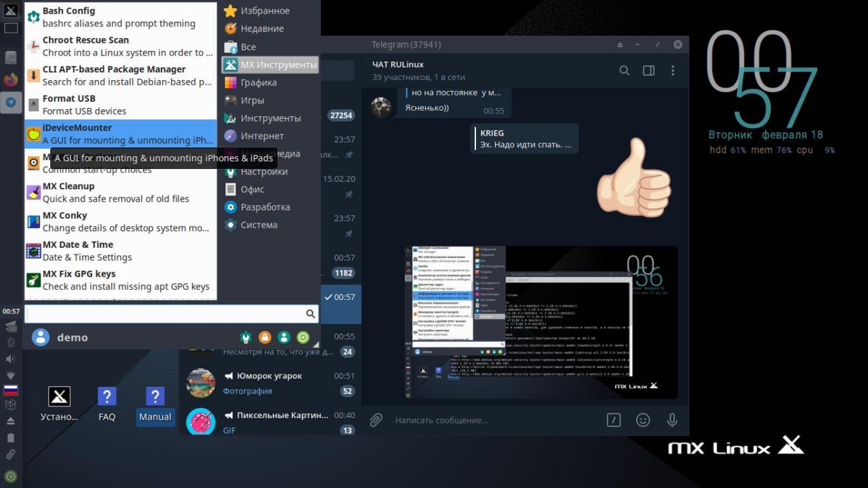Open the Игры category
This screenshot has width=868, height=488.
(270, 100)
